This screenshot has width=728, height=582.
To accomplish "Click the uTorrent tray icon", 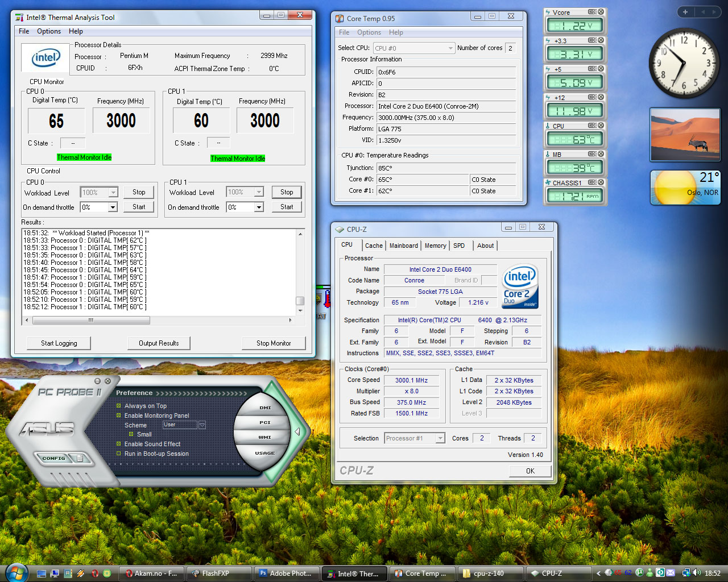I will coord(639,573).
